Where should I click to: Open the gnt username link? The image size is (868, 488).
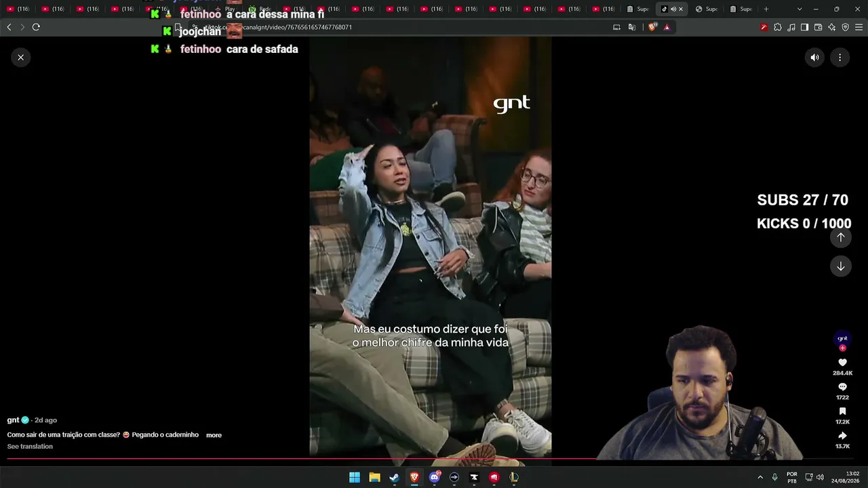click(14, 420)
